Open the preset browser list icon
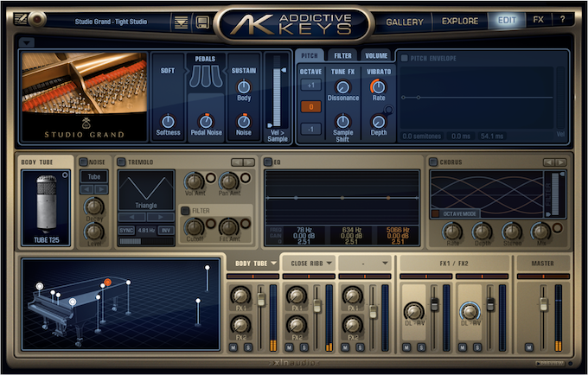 pyautogui.click(x=182, y=22)
